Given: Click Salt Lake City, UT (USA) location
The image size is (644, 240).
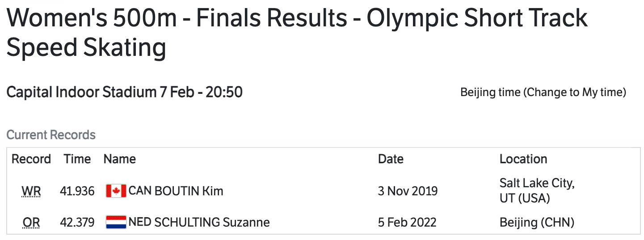Looking at the screenshot, I should (537, 190).
